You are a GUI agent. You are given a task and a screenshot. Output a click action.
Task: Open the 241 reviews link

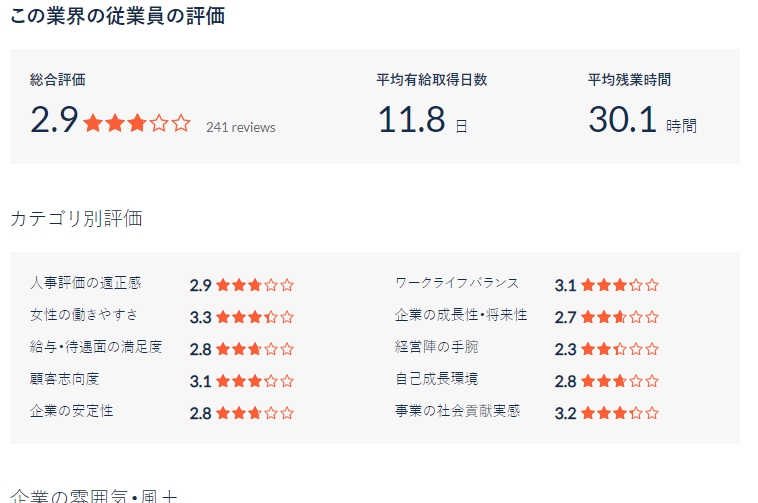(241, 127)
